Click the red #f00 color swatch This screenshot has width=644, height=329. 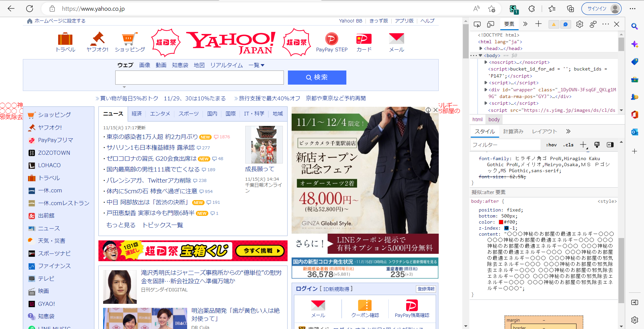pyautogui.click(x=501, y=222)
